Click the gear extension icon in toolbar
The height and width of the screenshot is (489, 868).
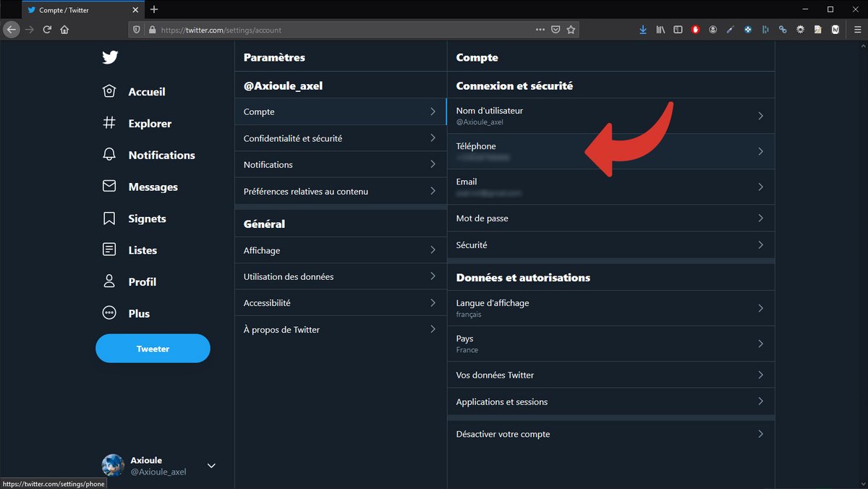click(x=801, y=30)
